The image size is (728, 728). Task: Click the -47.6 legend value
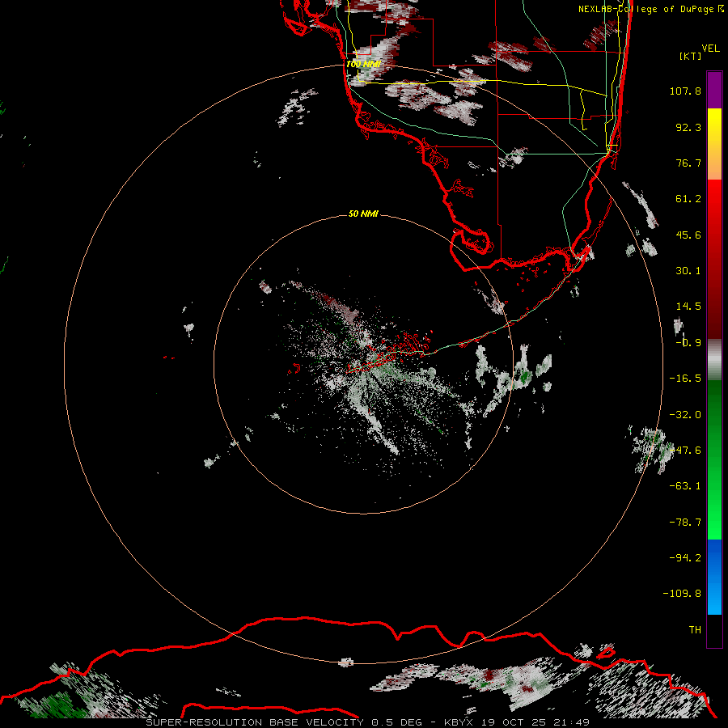686,451
